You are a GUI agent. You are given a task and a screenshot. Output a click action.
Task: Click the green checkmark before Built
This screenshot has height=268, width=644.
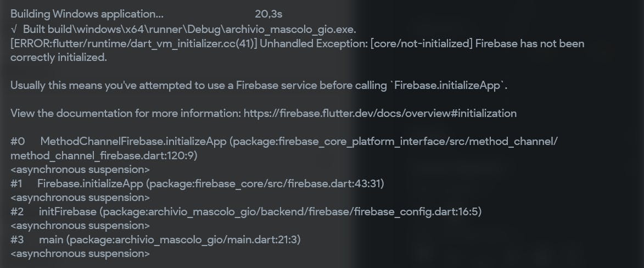(14, 29)
